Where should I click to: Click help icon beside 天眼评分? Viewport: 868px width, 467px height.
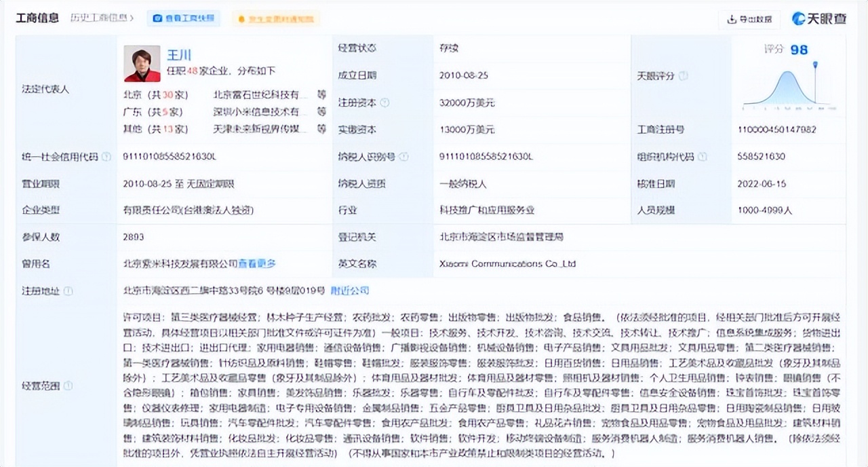684,76
